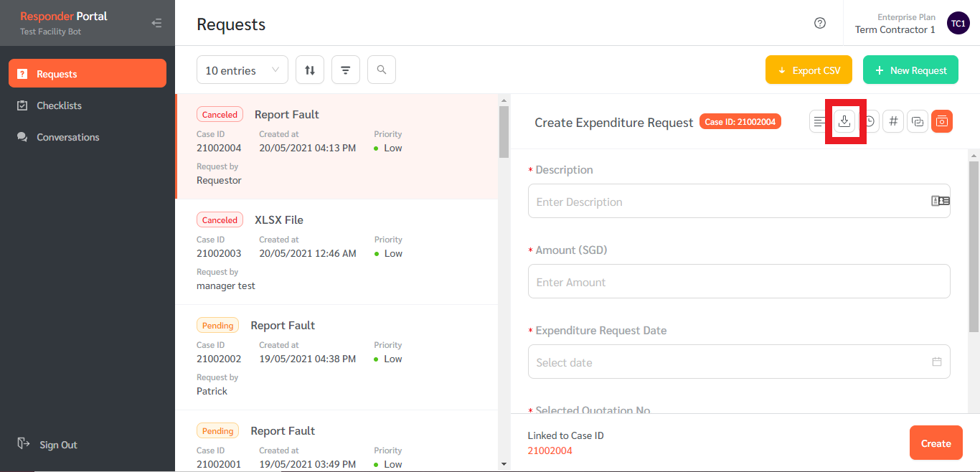Image resolution: width=980 pixels, height=472 pixels.
Task: Open the filter icon button
Action: point(346,70)
